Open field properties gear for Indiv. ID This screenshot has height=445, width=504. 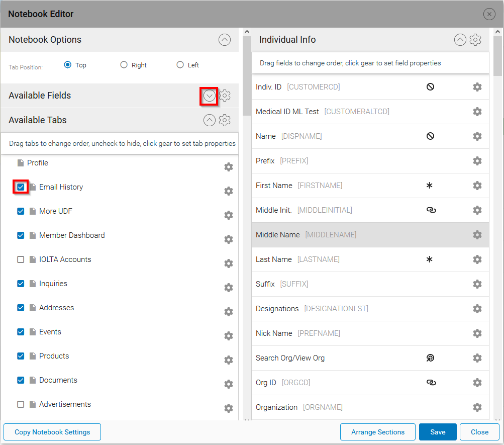pyautogui.click(x=477, y=87)
